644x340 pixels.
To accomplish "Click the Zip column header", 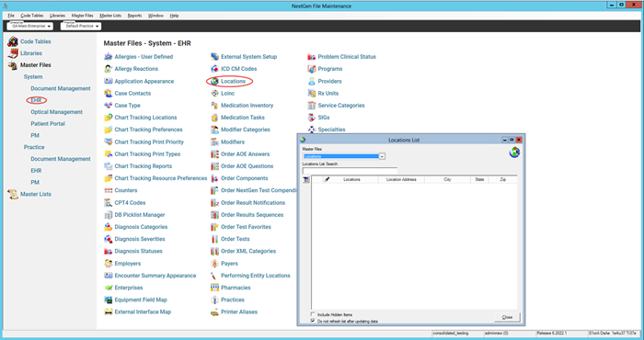I will tap(502, 179).
